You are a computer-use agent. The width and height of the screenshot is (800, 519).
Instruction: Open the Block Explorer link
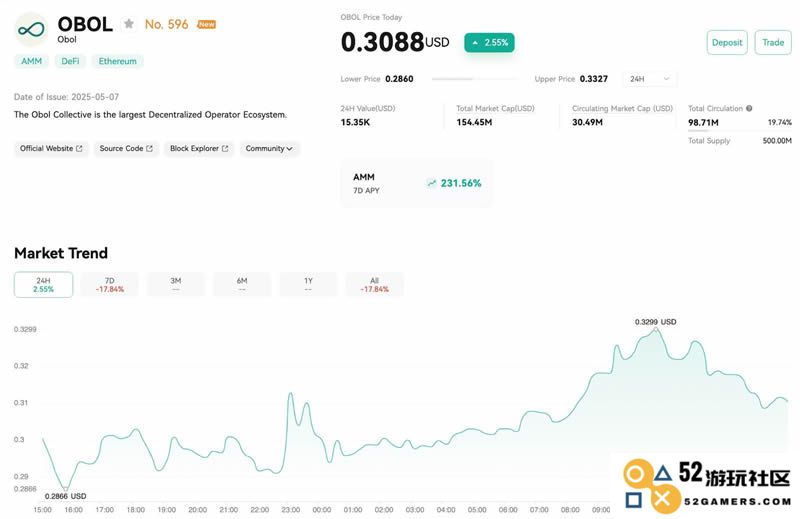(199, 149)
